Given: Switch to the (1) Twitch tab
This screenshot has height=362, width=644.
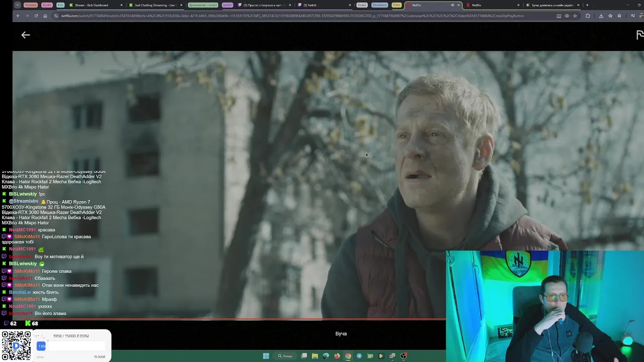Looking at the screenshot, I should (325, 5).
